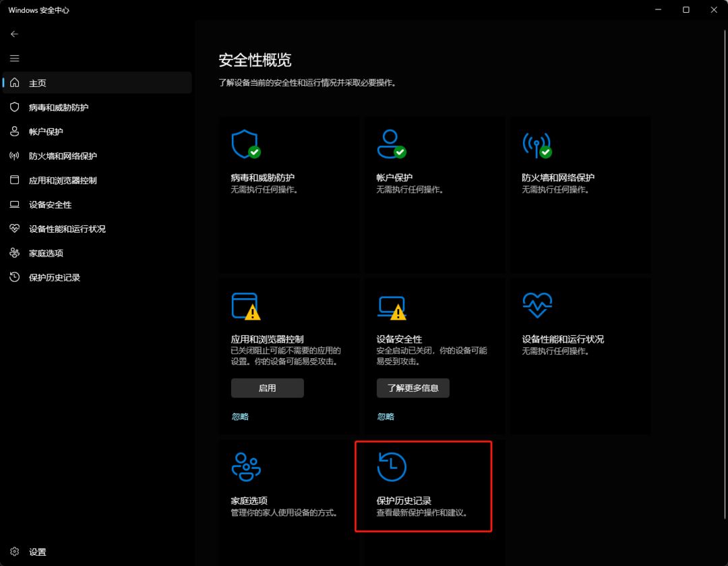Click the clock icon beside 保护历史记录 in sidebar
The width and height of the screenshot is (728, 566).
tap(14, 277)
